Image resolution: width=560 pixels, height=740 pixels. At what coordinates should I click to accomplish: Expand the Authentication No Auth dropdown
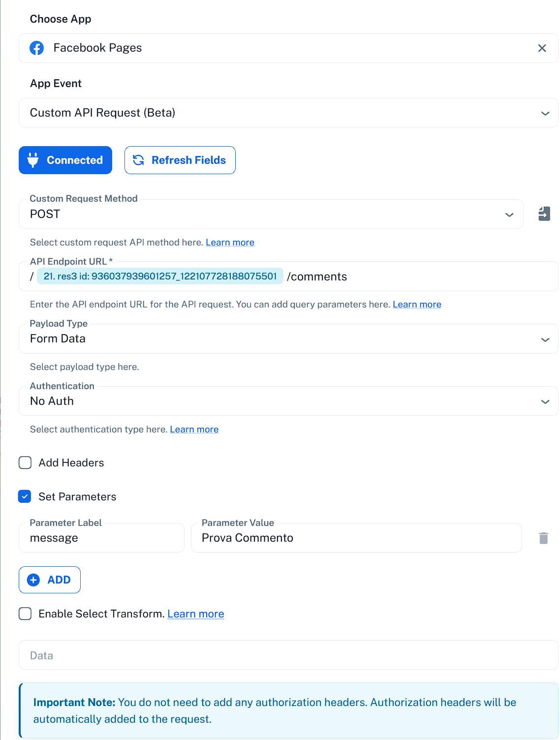288,401
